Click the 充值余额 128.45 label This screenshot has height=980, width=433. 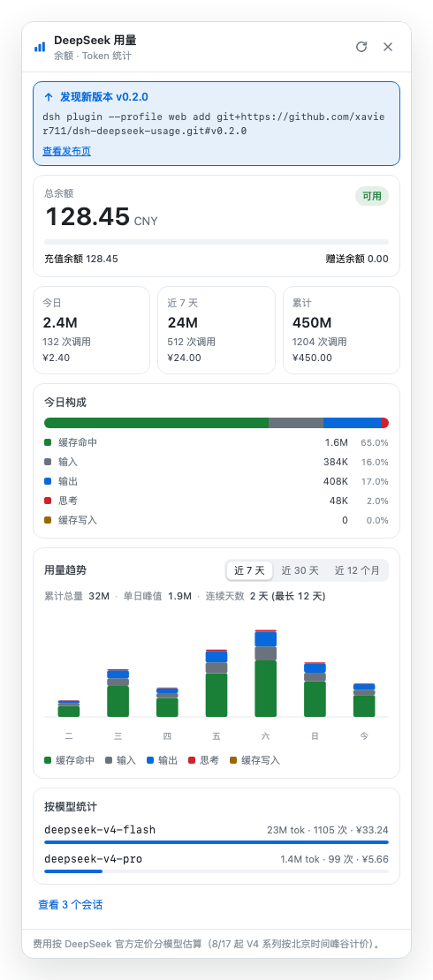click(x=81, y=259)
